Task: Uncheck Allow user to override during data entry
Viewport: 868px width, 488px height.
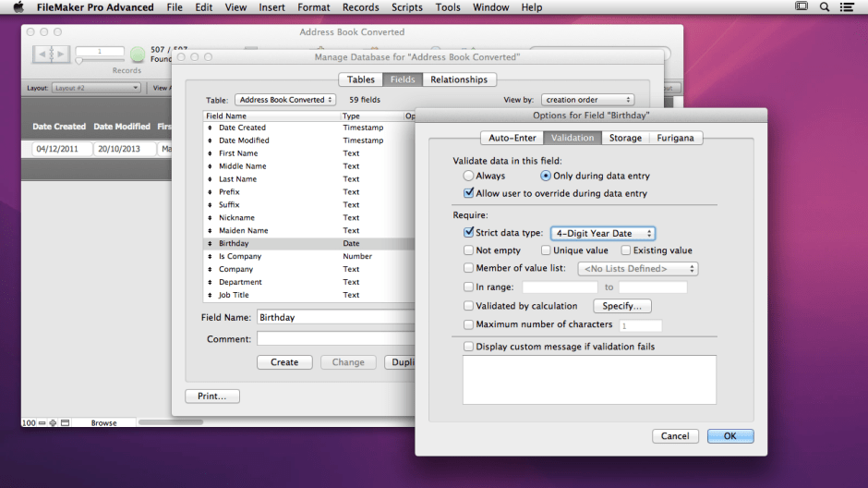Action: pyautogui.click(x=468, y=193)
